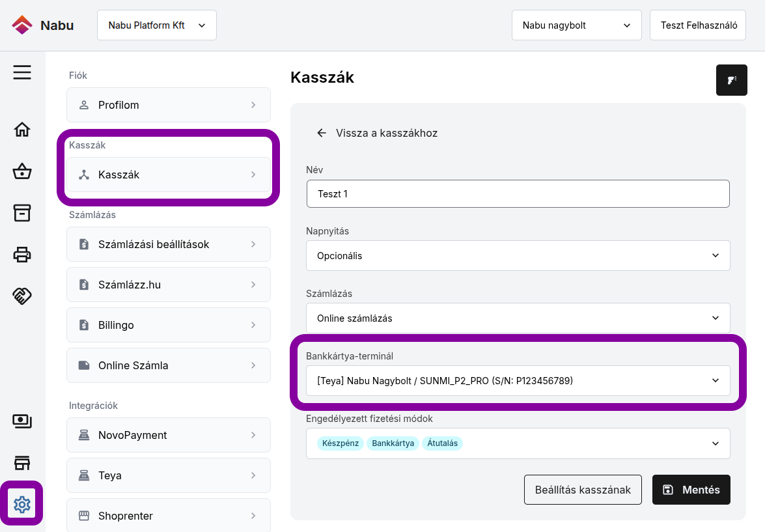Go to the home page icon
Image resolution: width=765 pixels, height=532 pixels.
[x=22, y=130]
